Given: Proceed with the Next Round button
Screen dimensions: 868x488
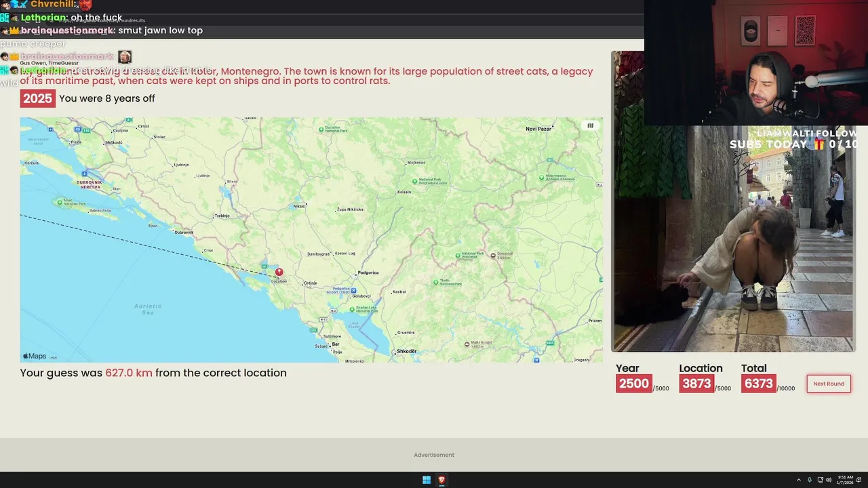Looking at the screenshot, I should 829,384.
